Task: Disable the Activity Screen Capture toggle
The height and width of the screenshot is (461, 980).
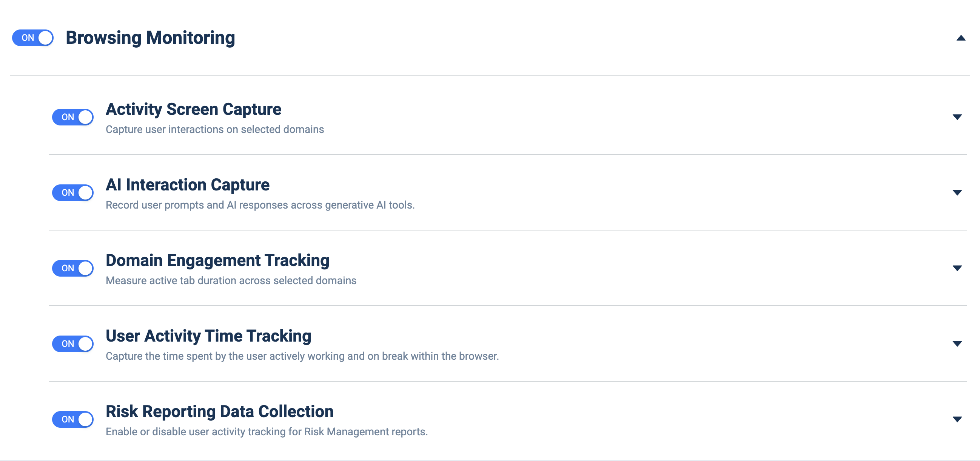Action: click(x=72, y=117)
